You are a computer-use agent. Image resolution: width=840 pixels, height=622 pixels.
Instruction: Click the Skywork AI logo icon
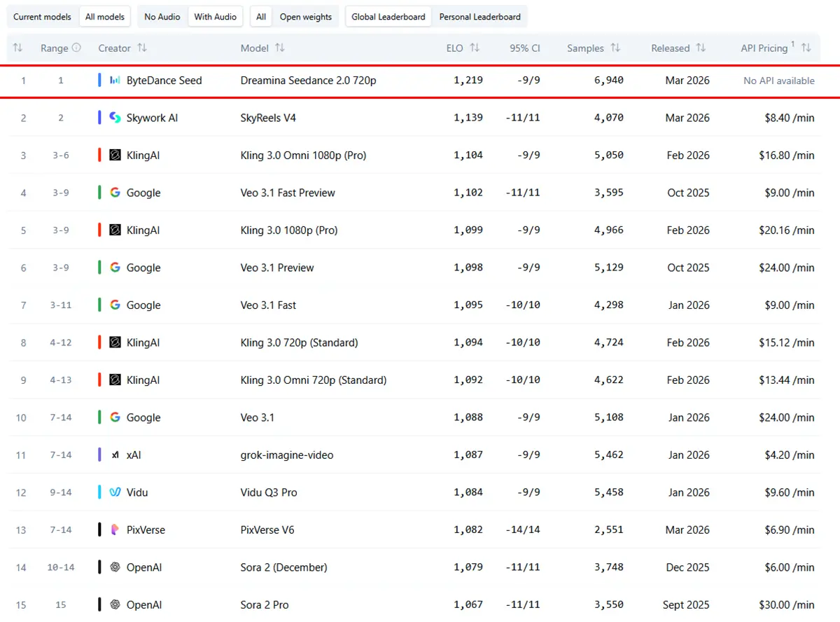115,118
